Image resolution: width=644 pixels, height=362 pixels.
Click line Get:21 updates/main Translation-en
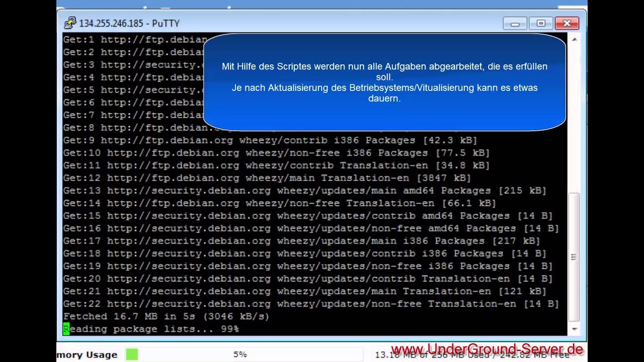point(305,291)
